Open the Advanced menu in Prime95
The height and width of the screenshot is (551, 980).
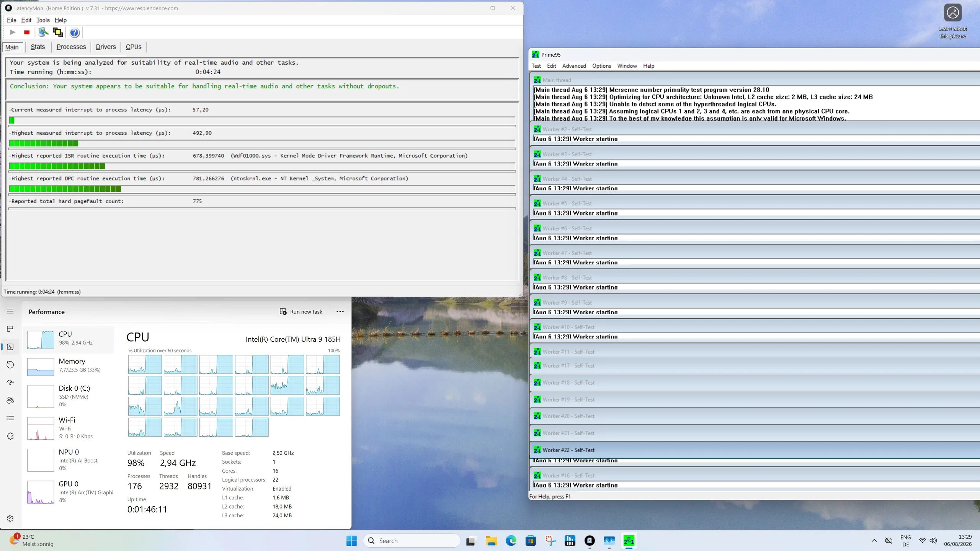(x=574, y=66)
